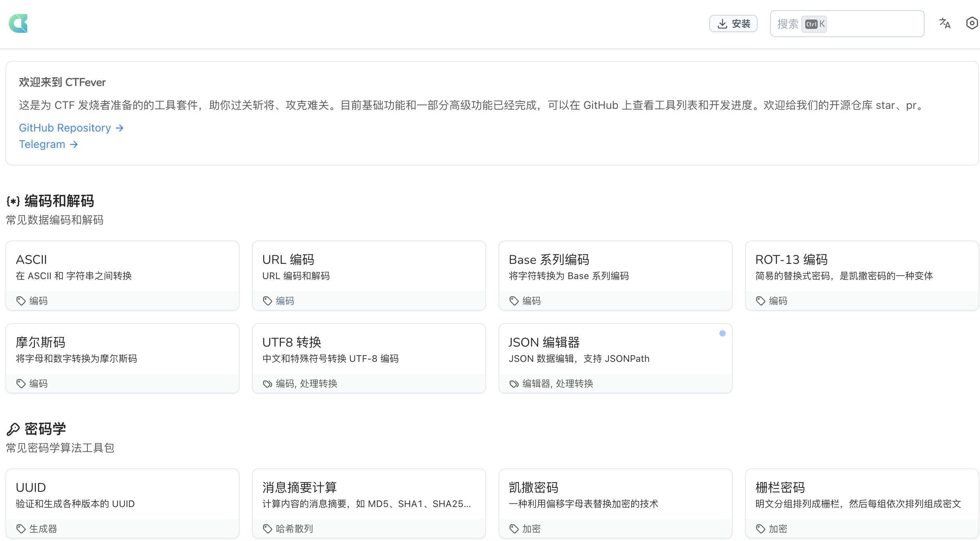Click tag icon on 栅栏密码 card
Screen dimensions: 980x541
pyautogui.click(x=761, y=529)
